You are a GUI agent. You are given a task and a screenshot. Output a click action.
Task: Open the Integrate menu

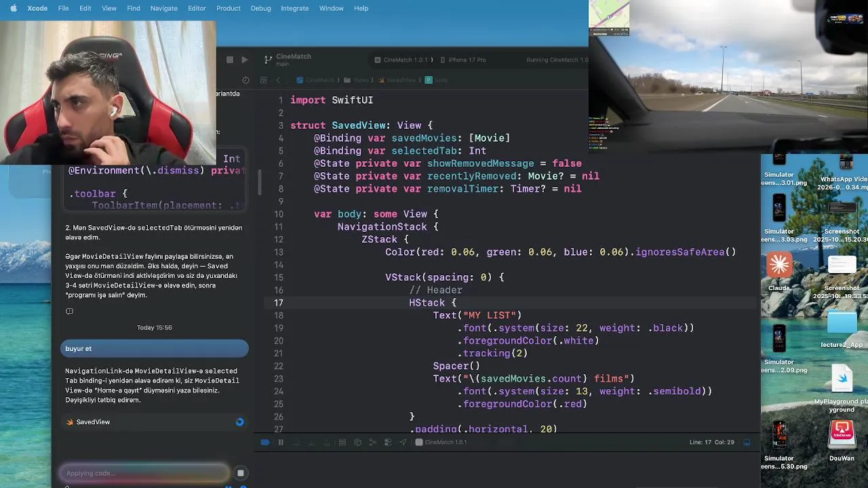(x=295, y=8)
